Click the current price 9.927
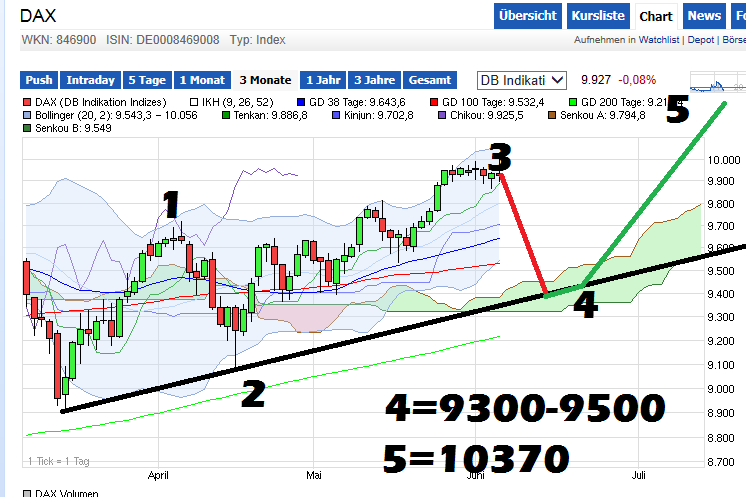746x497 pixels. coord(596,80)
